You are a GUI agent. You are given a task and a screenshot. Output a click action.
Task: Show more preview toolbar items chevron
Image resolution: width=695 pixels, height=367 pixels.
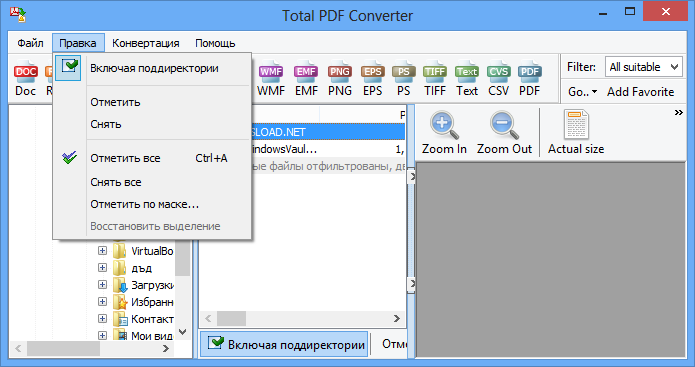point(679,113)
